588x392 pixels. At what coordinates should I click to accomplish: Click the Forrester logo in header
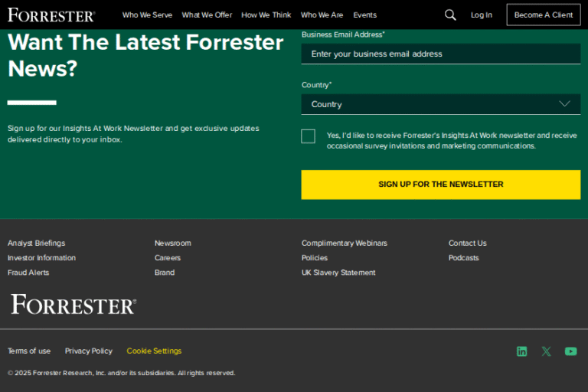(51, 15)
